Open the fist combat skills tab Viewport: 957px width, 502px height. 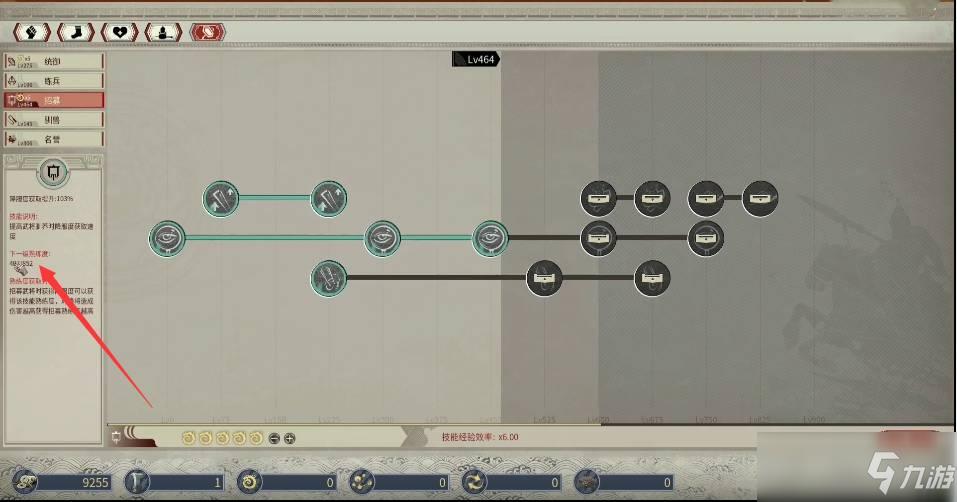coord(32,32)
